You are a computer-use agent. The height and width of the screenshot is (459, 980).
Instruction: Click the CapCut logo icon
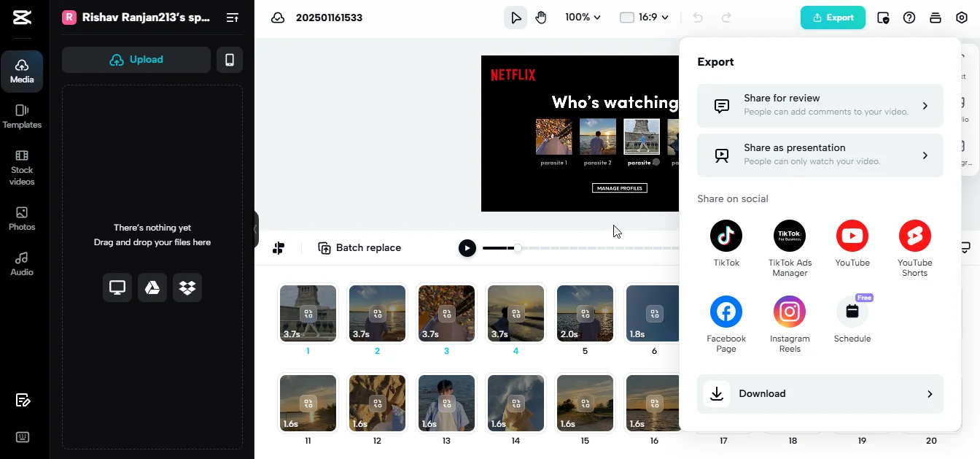(22, 18)
